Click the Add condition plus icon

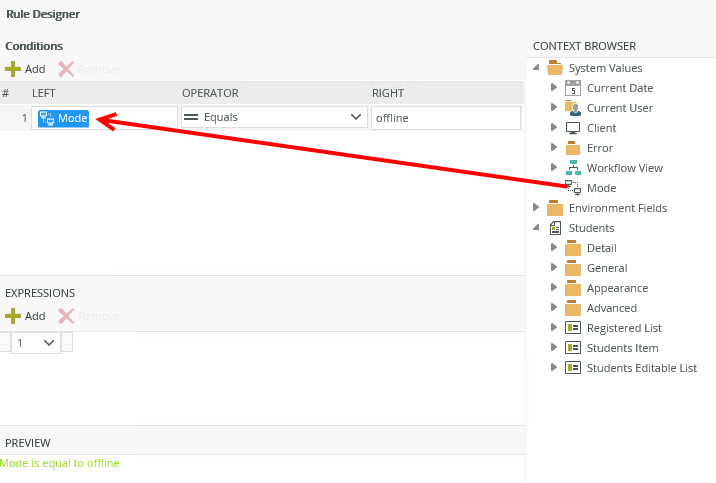(x=13, y=69)
